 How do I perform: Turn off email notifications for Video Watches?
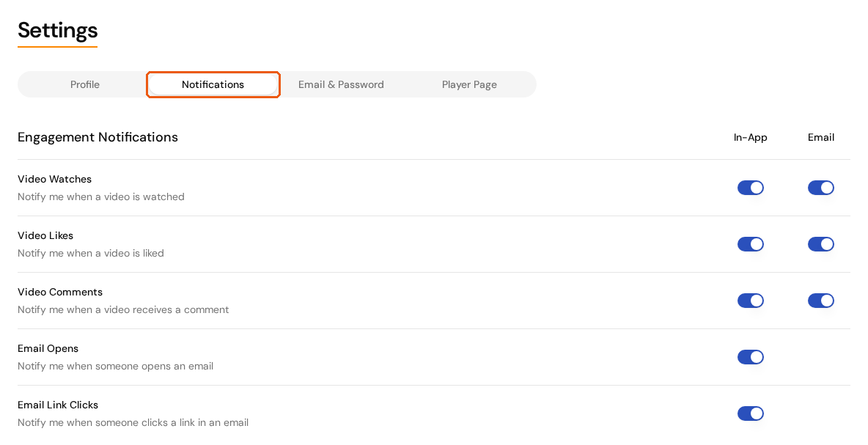(x=820, y=188)
